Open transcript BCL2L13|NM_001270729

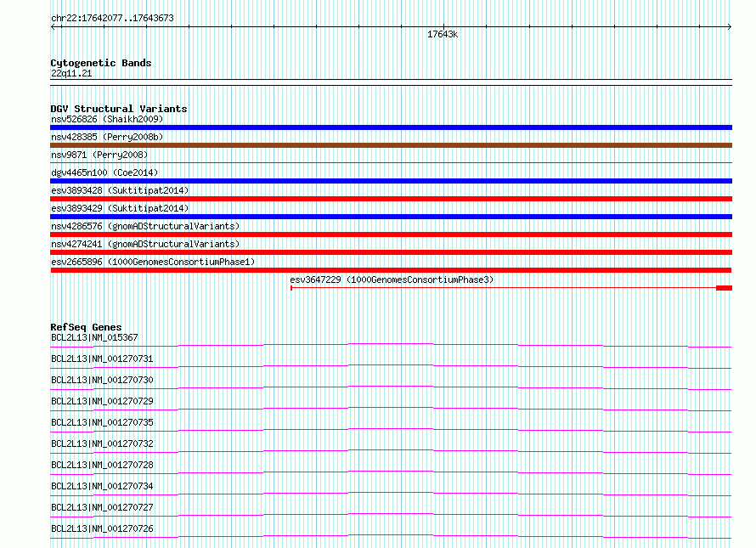[x=102, y=401]
